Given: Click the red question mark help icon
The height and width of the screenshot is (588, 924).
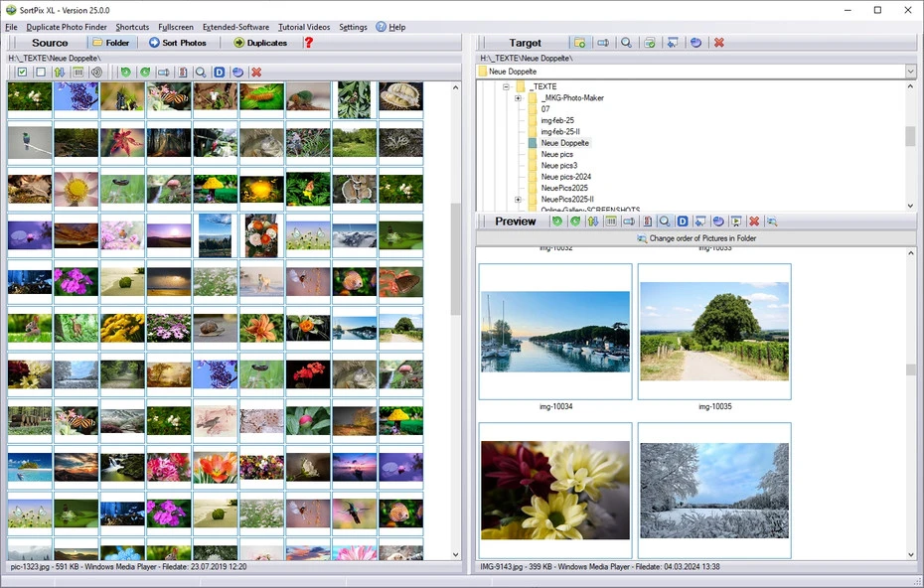Looking at the screenshot, I should coord(308,43).
